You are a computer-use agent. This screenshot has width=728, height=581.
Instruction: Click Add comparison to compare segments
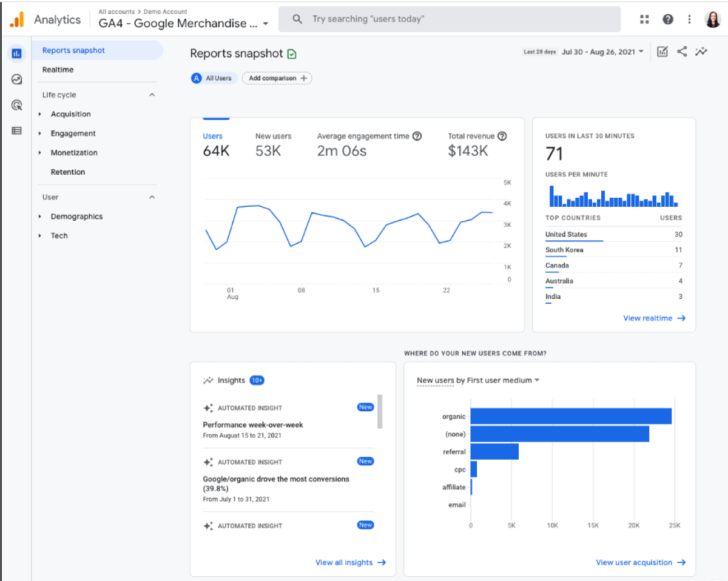(277, 78)
